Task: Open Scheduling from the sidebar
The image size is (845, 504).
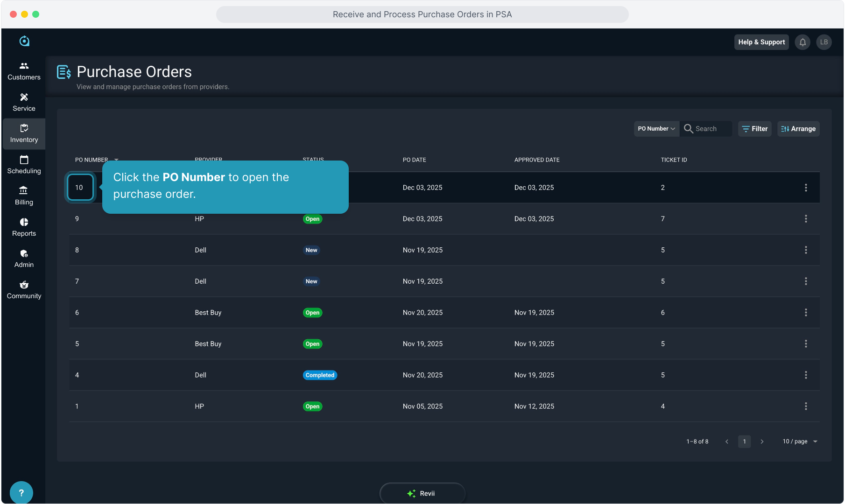Action: pos(24,165)
